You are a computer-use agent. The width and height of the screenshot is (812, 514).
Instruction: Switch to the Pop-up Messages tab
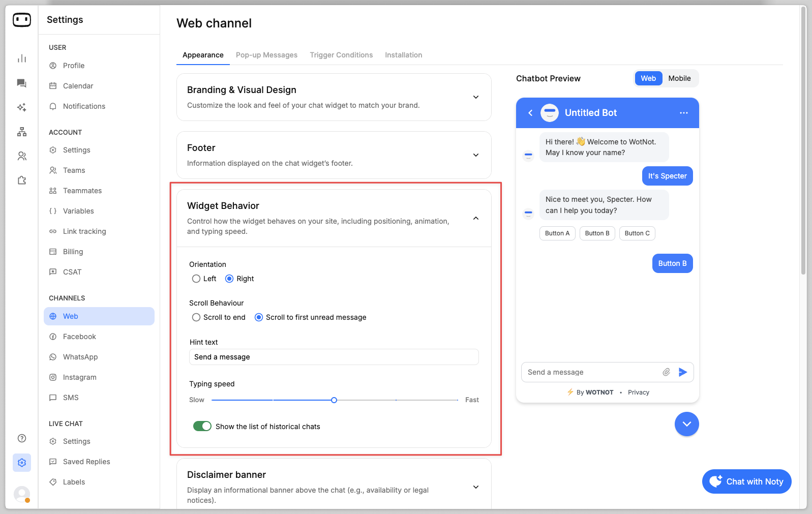click(266, 55)
